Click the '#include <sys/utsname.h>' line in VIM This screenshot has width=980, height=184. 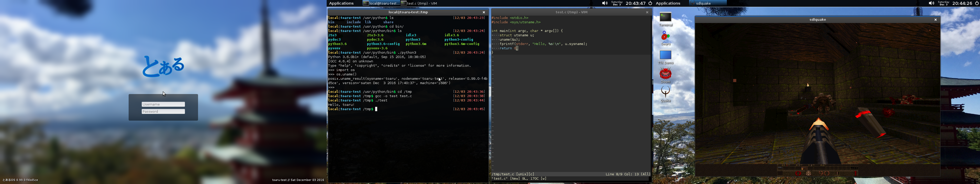[x=516, y=22]
